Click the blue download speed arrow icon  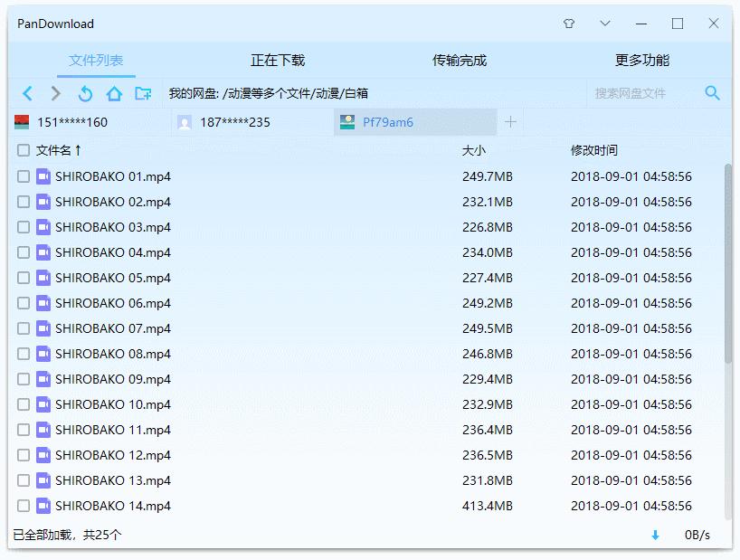point(654,536)
